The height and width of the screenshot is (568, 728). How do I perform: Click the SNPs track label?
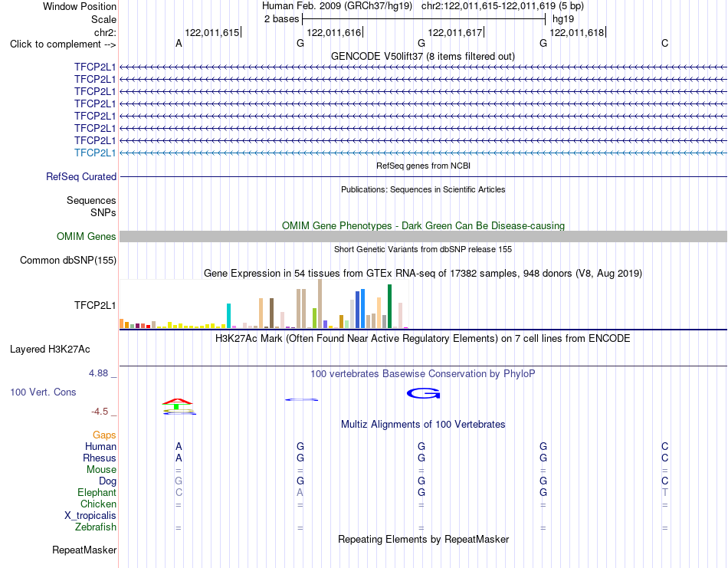(103, 212)
